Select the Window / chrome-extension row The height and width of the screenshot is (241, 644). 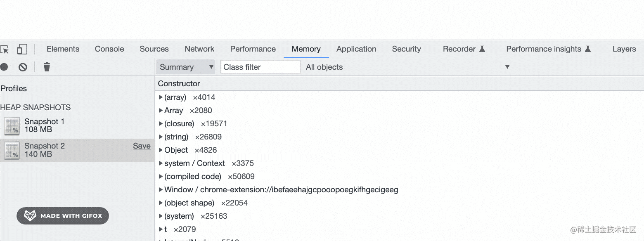coord(281,190)
